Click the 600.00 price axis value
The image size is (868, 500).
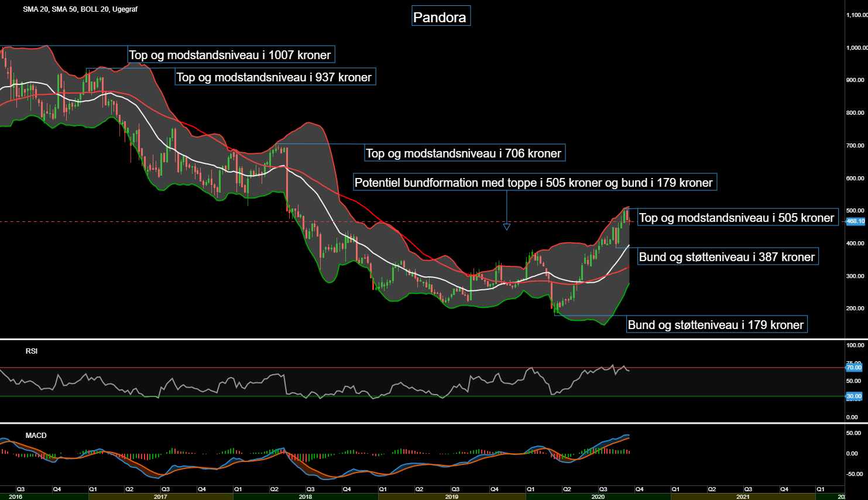point(855,179)
